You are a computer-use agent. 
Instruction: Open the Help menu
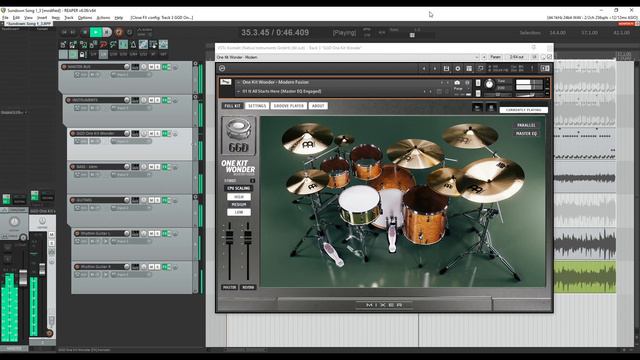118,18
